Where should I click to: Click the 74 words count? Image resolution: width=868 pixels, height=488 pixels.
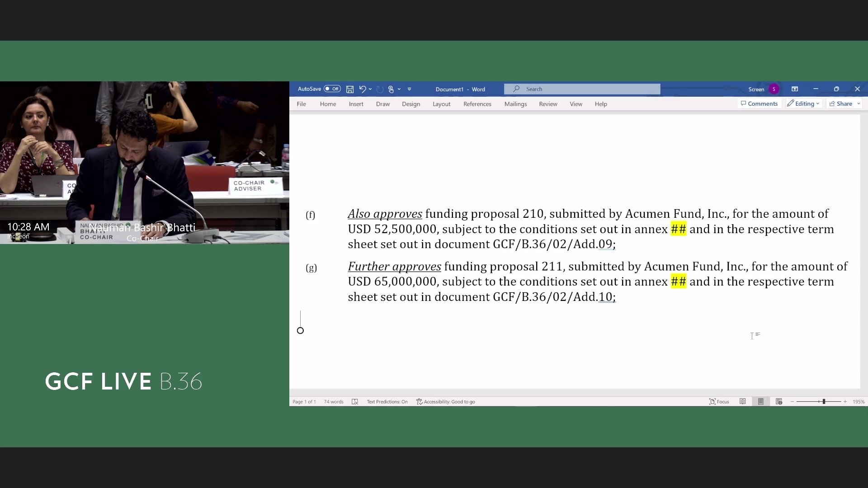(x=334, y=402)
